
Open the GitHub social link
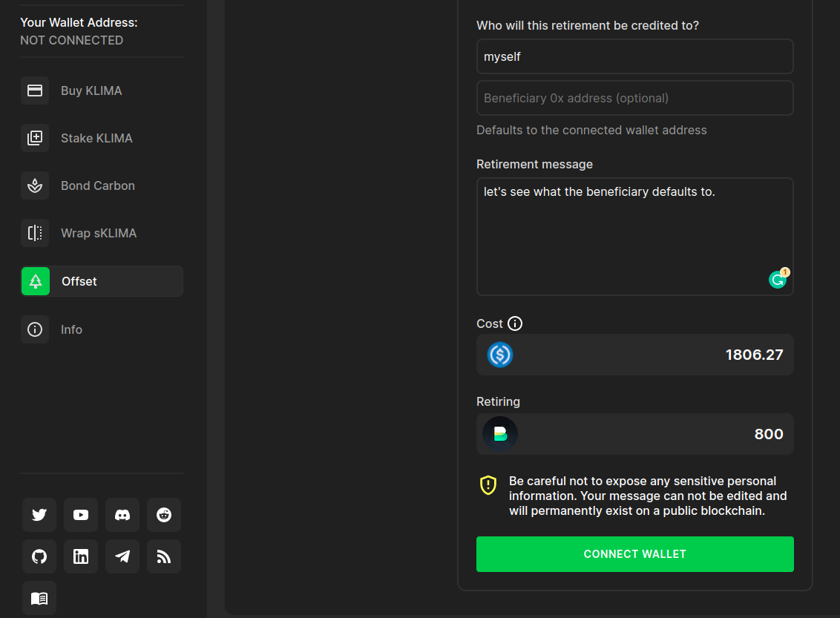click(x=39, y=556)
